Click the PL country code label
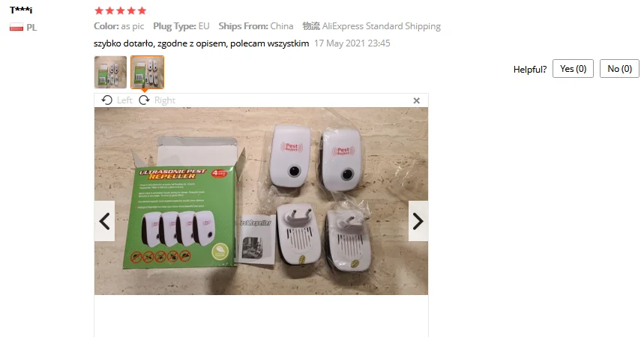 tap(31, 28)
